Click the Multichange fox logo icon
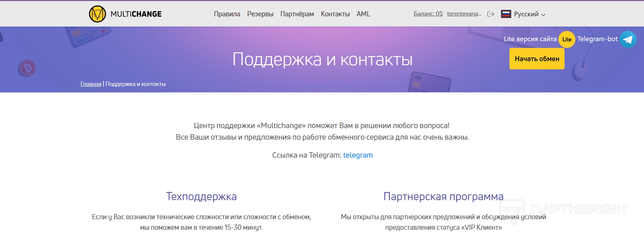The width and height of the screenshot is (644, 244). pos(97,14)
